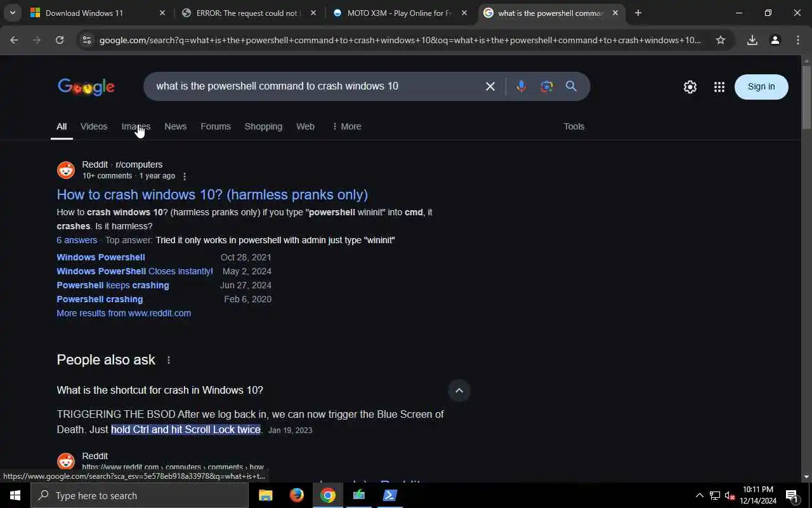Open the network tray icon
The width and height of the screenshot is (812, 508).
(714, 496)
